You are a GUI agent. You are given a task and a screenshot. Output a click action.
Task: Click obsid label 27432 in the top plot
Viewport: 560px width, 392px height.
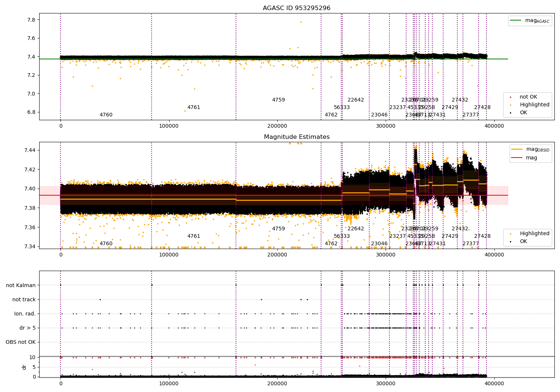460,100
